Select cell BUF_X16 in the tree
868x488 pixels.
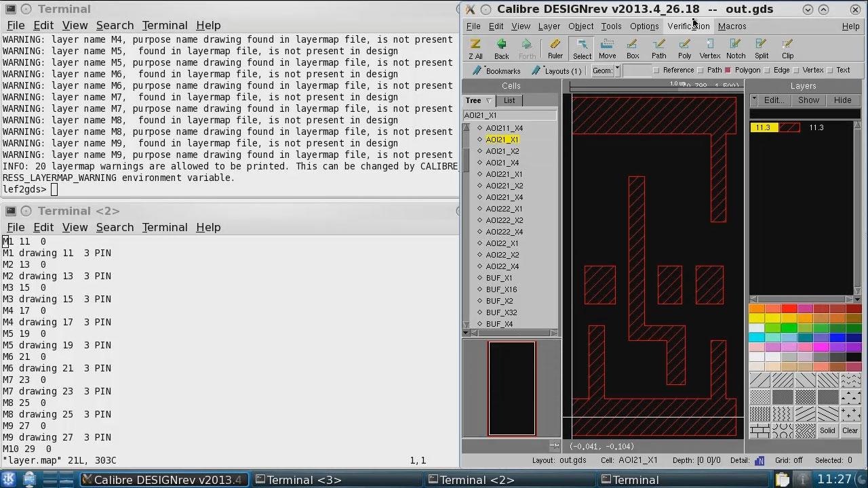pos(501,289)
